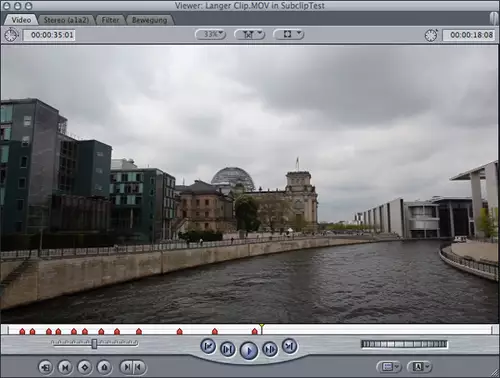The width and height of the screenshot is (500, 378).
Task: Open the Generator pop-up menu
Action: [x=419, y=367]
